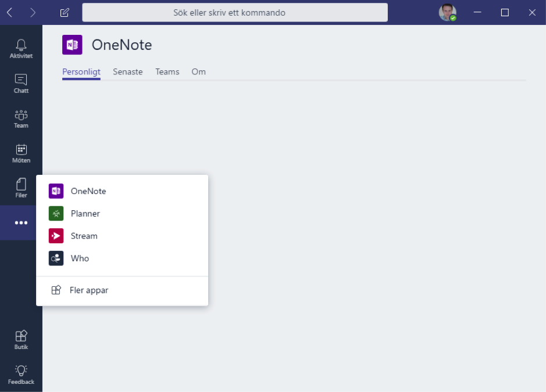Screen dimensions: 546x392
Task: Click the Planner icon in popup menu
Action: pos(56,214)
